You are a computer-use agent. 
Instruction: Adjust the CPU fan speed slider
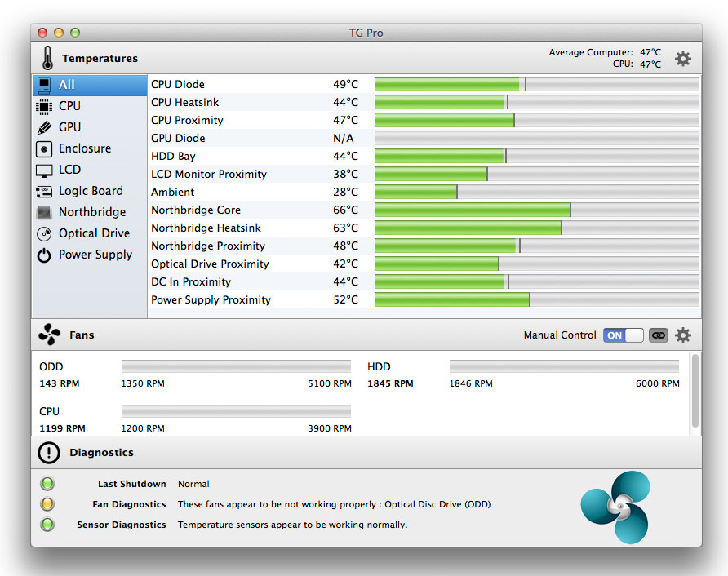236,410
